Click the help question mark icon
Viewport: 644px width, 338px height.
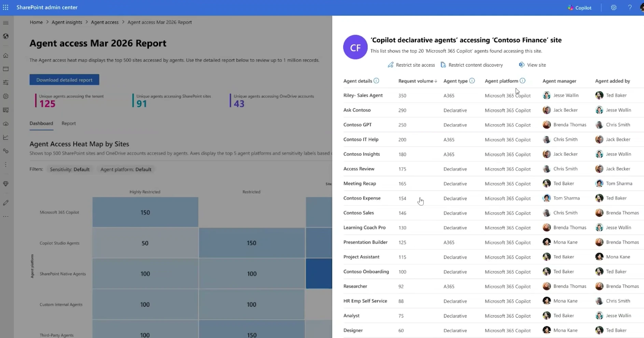(x=630, y=8)
